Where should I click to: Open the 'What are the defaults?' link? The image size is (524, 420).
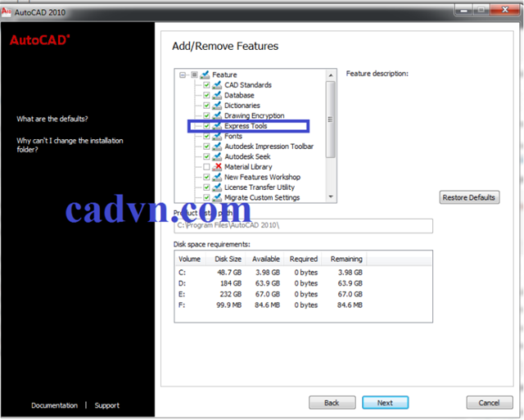click(x=52, y=119)
